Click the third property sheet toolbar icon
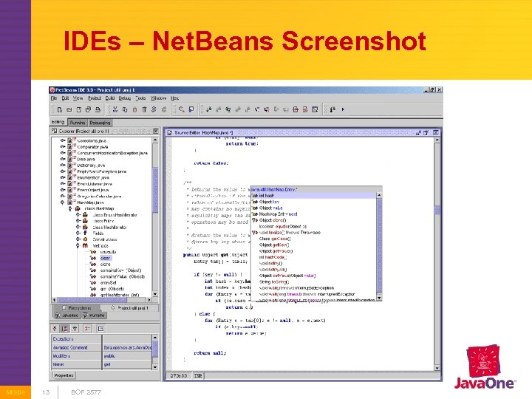The height and width of the screenshot is (399, 532). click(75, 328)
